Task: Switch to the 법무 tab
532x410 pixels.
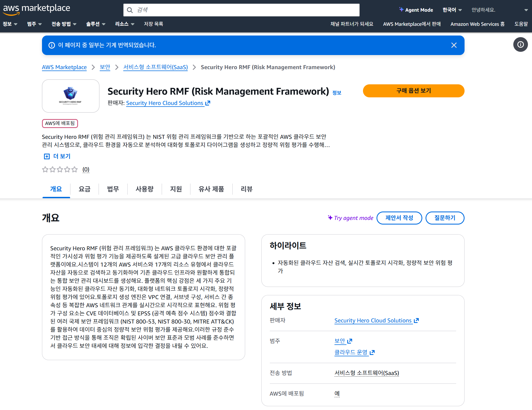Action: pyautogui.click(x=113, y=189)
